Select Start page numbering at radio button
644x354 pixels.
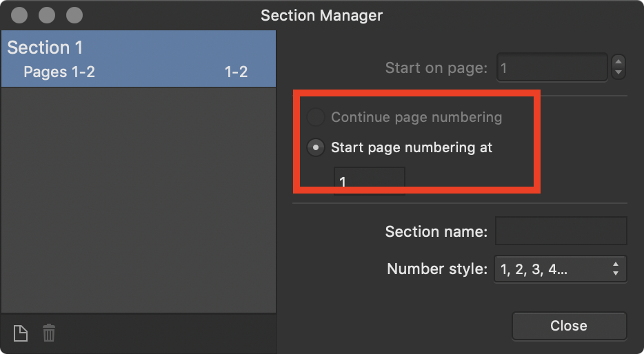(x=315, y=147)
